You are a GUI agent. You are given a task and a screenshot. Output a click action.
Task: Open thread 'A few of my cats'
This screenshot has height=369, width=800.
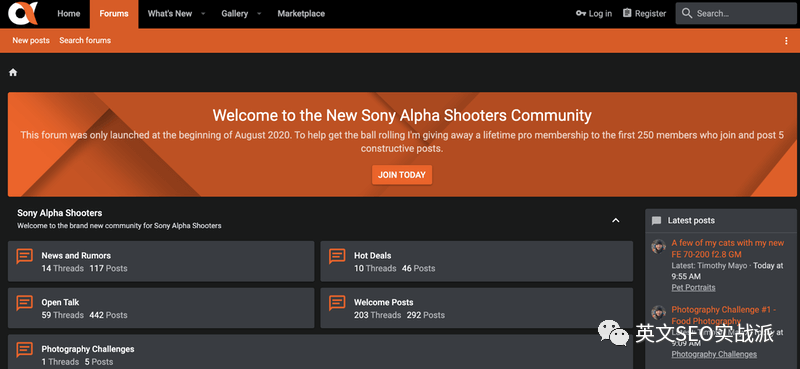click(728, 249)
